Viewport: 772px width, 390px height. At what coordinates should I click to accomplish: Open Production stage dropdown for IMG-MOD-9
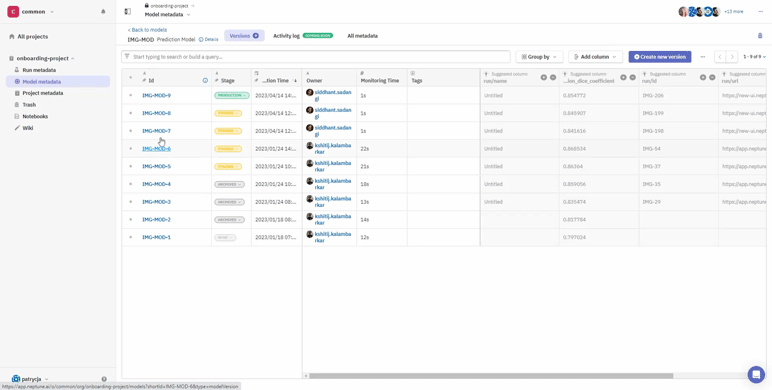pos(232,96)
